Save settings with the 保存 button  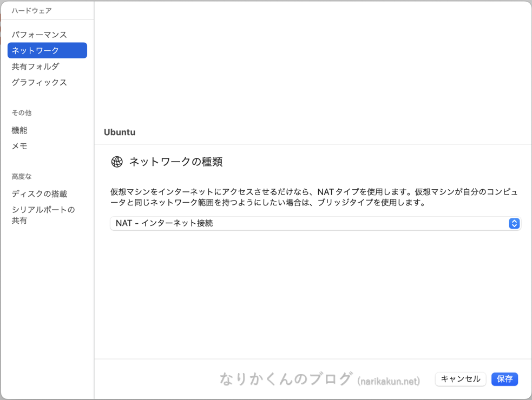click(x=504, y=379)
